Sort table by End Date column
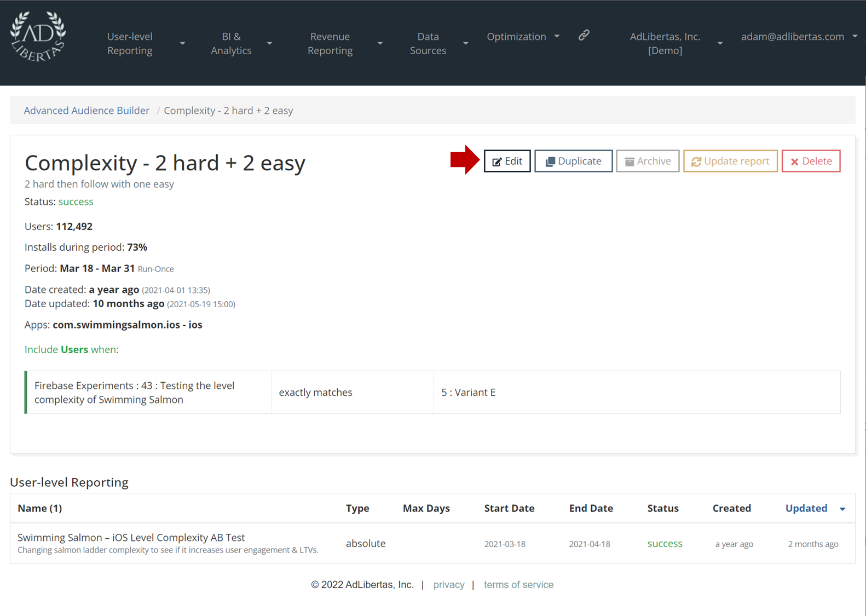 [591, 508]
